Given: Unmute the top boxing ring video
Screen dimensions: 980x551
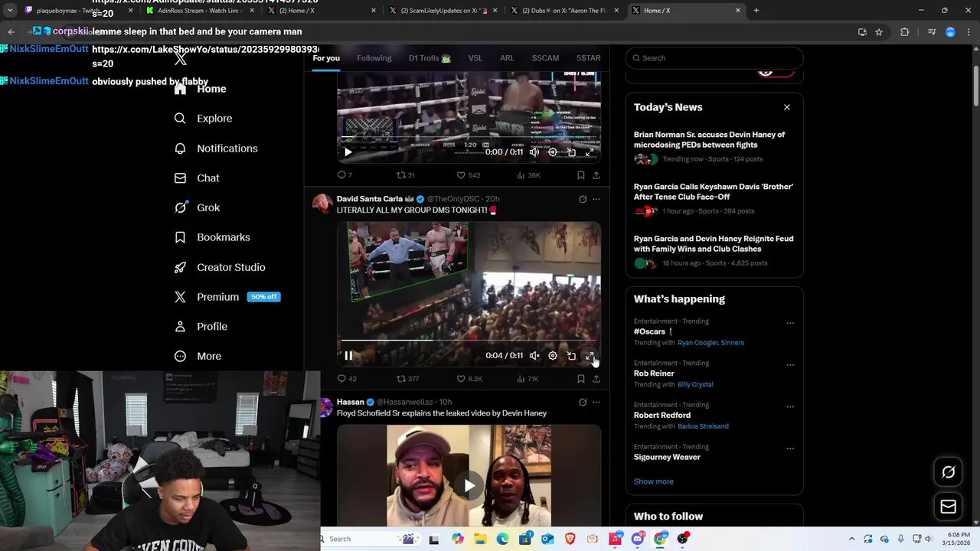Looking at the screenshot, I should (x=534, y=152).
